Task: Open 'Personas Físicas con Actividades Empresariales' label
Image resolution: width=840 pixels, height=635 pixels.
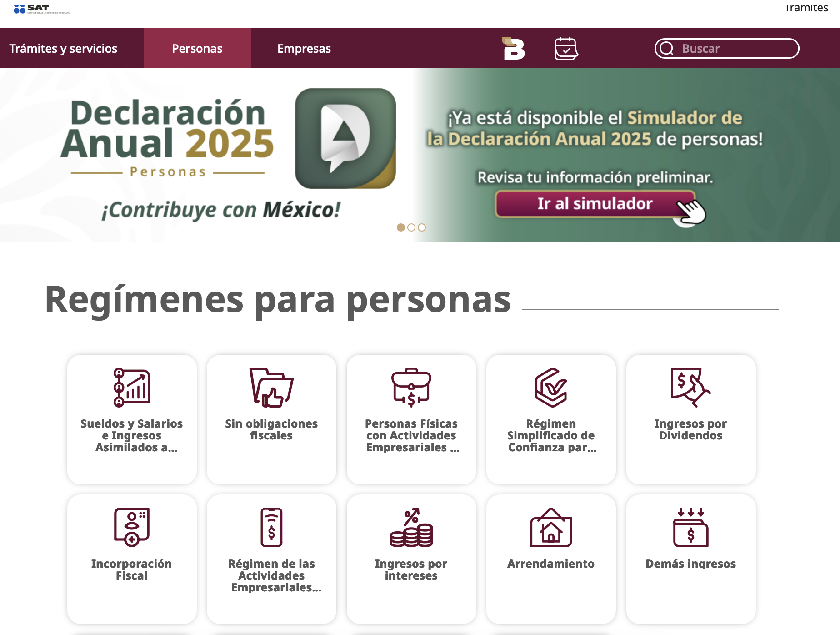Action: (411, 435)
